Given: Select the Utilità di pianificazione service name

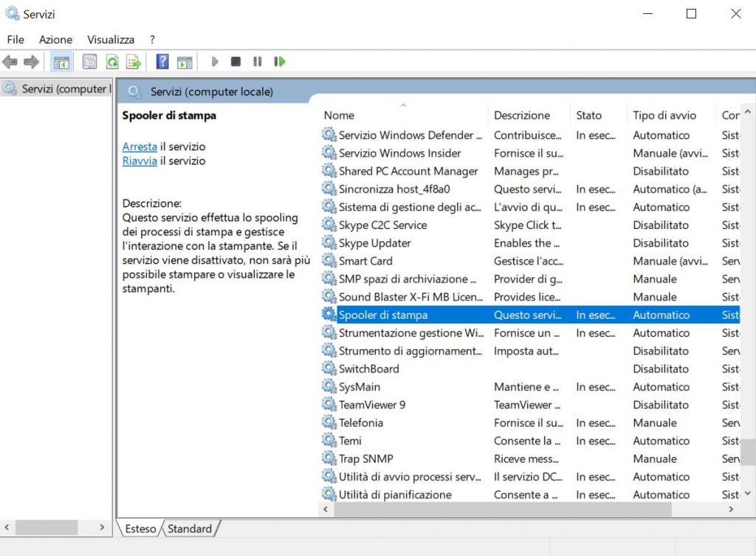Looking at the screenshot, I should [396, 494].
